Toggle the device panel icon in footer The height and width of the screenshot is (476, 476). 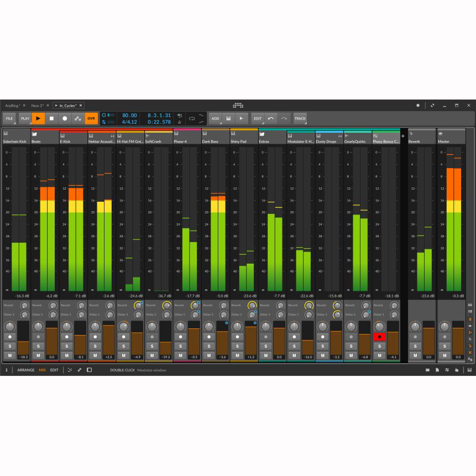[x=70, y=370]
